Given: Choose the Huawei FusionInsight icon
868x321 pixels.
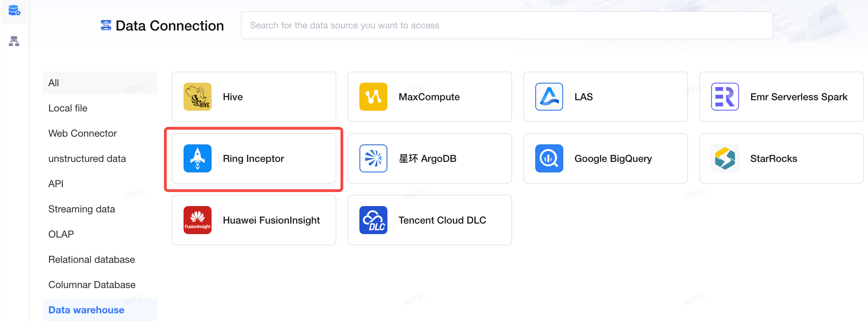Looking at the screenshot, I should click(198, 220).
